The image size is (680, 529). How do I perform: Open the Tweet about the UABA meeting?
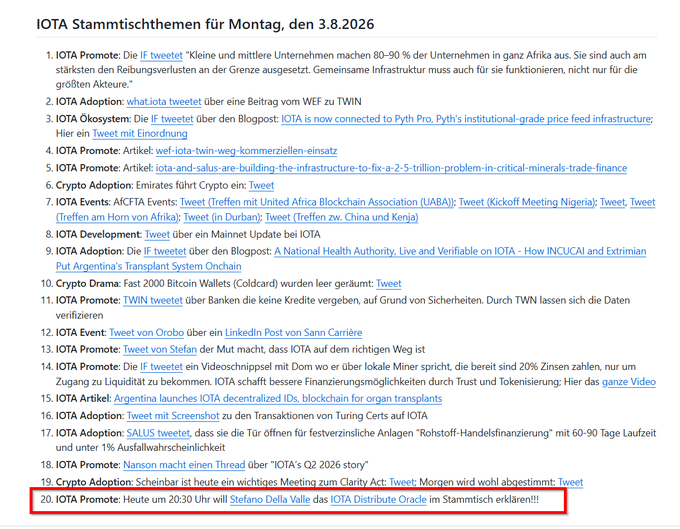pos(317,202)
